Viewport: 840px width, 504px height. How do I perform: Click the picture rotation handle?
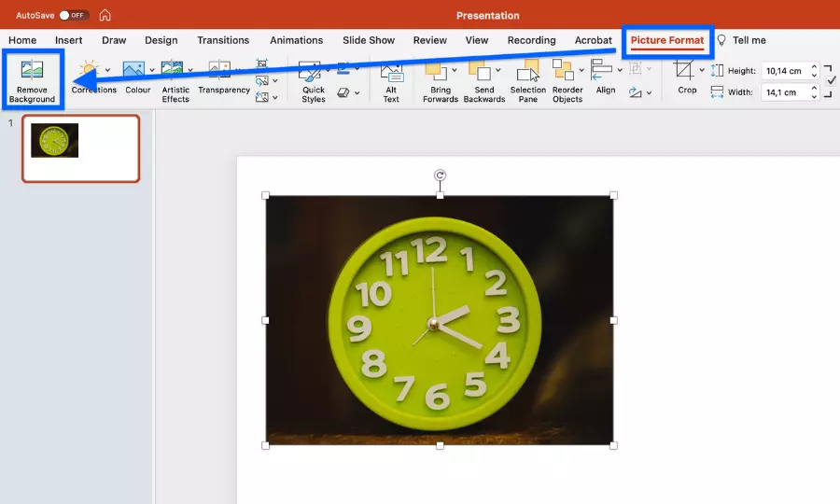pyautogui.click(x=440, y=175)
